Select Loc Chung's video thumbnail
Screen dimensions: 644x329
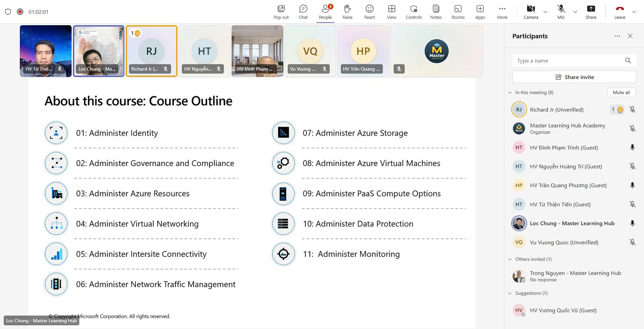pyautogui.click(x=98, y=50)
